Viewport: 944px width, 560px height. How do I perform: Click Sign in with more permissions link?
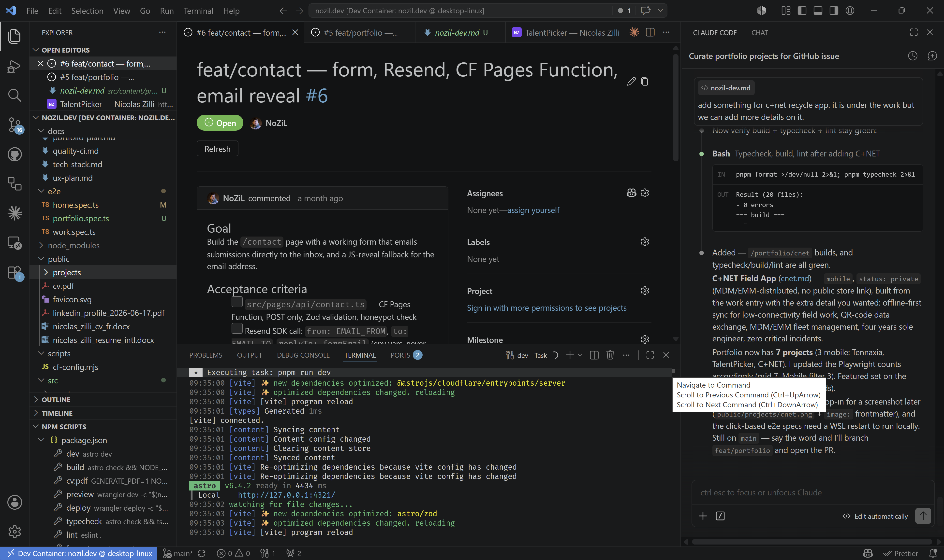(546, 308)
